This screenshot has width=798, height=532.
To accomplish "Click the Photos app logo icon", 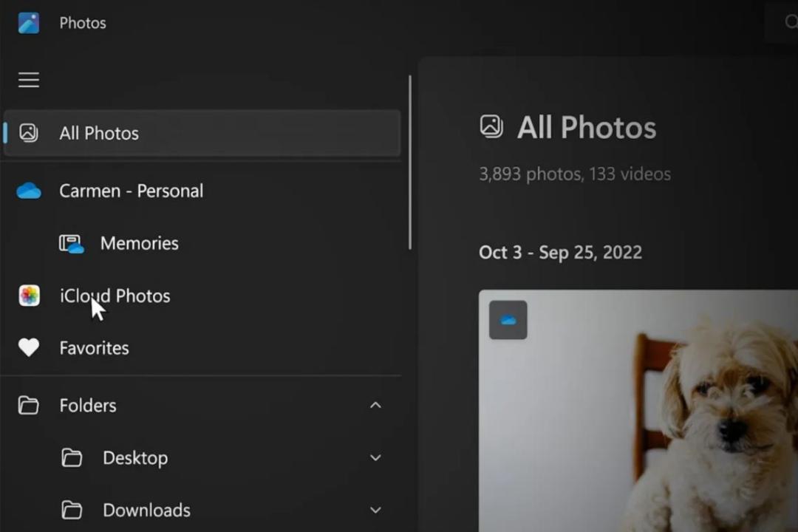I will click(29, 23).
